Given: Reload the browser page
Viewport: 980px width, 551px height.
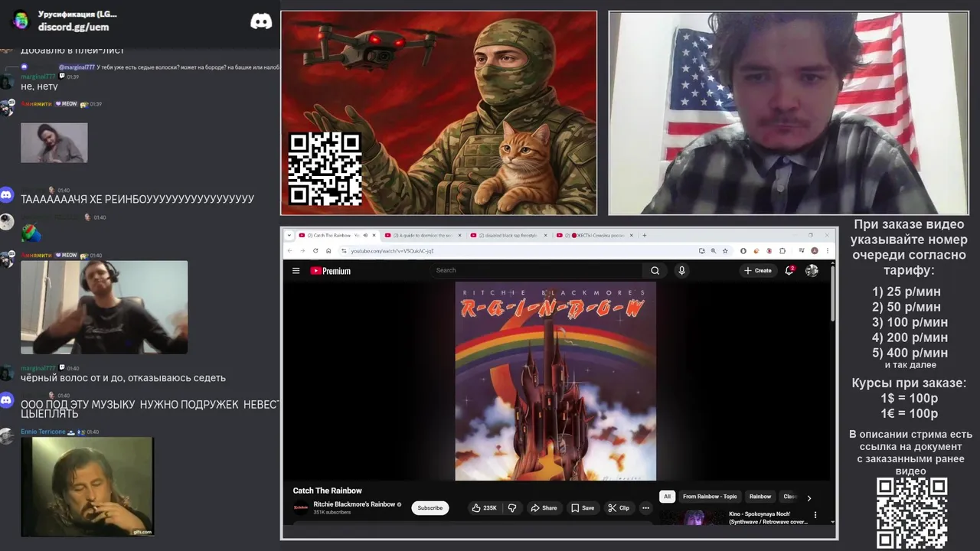Looking at the screenshot, I should [x=315, y=250].
